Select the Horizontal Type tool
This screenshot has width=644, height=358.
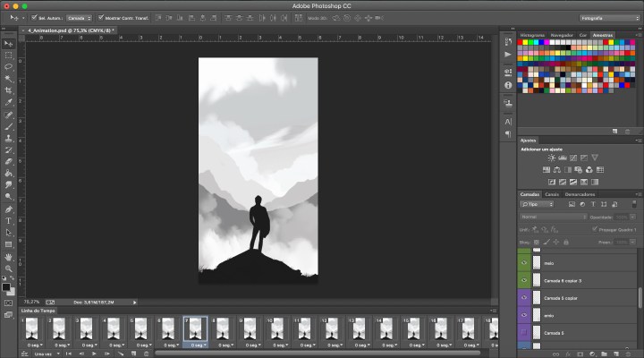point(9,220)
